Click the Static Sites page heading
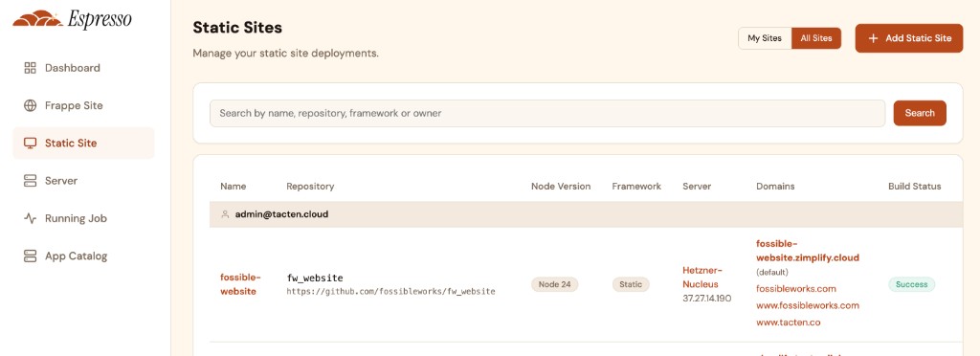980x356 pixels. tap(237, 28)
